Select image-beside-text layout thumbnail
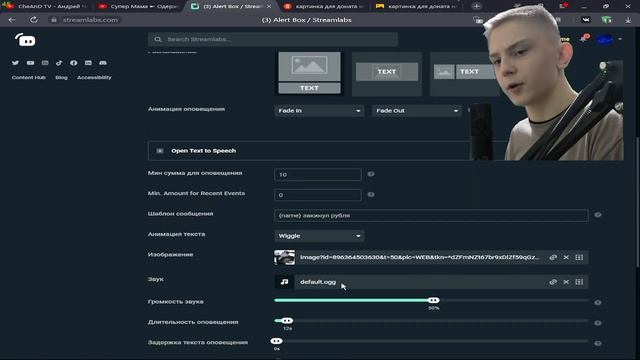 [464, 73]
